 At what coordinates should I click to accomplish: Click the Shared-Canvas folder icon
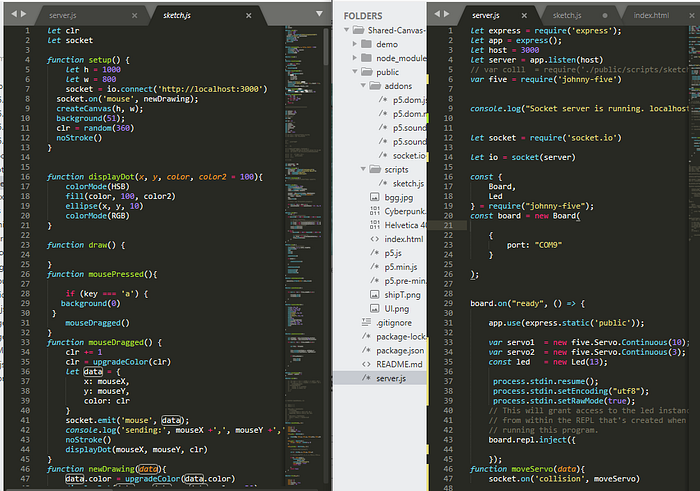pos(358,30)
